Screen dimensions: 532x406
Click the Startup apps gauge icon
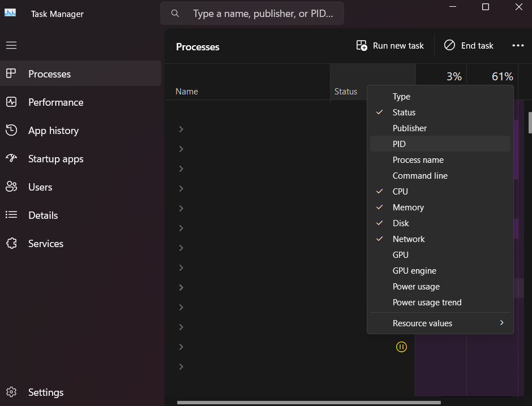tap(11, 158)
